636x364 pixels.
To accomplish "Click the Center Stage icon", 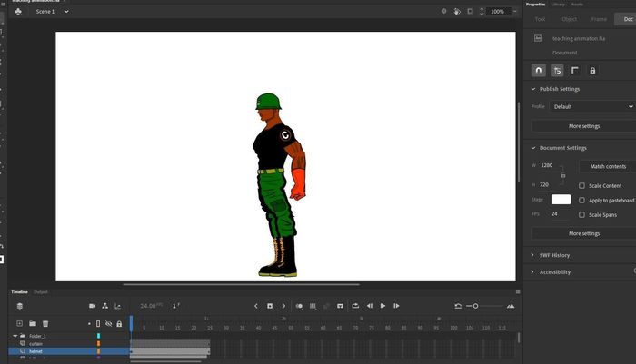I will tap(443, 12).
